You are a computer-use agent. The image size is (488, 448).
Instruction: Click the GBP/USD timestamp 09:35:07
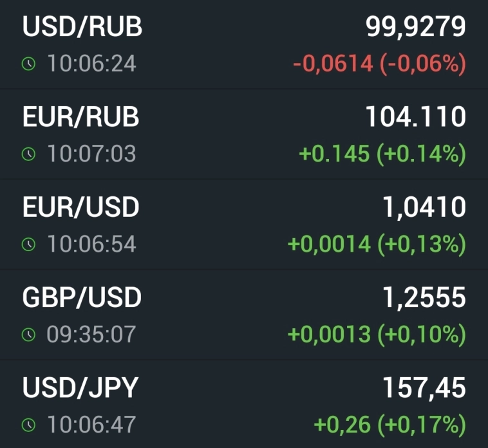click(x=91, y=335)
